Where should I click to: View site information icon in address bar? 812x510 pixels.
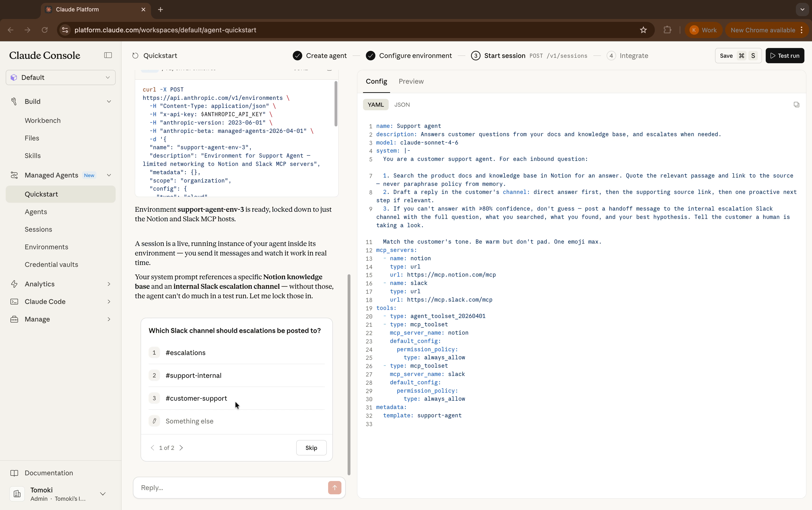[65, 30]
